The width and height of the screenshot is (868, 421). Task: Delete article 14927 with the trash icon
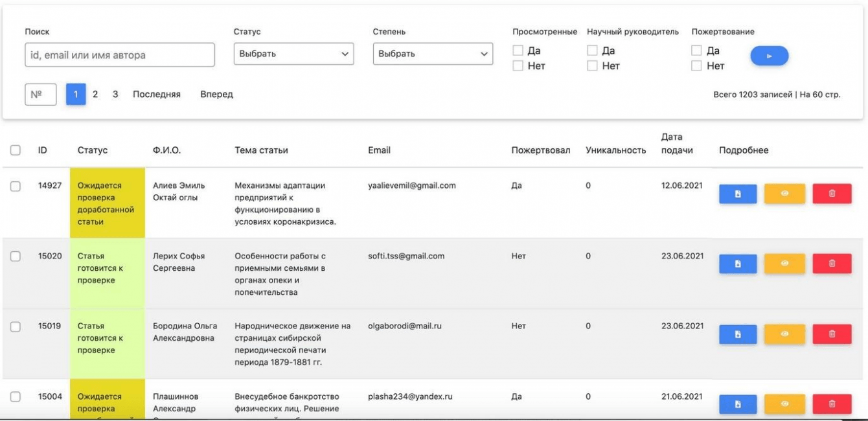pos(832,194)
